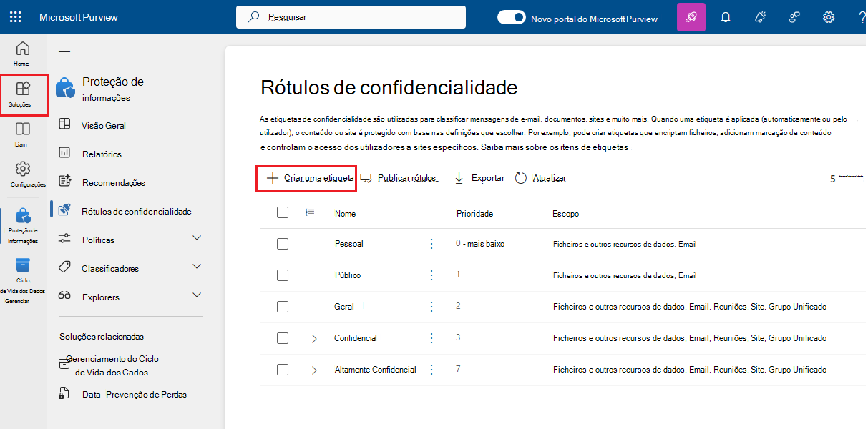
Task: Check the box for the Pessoal label
Action: [x=283, y=244]
